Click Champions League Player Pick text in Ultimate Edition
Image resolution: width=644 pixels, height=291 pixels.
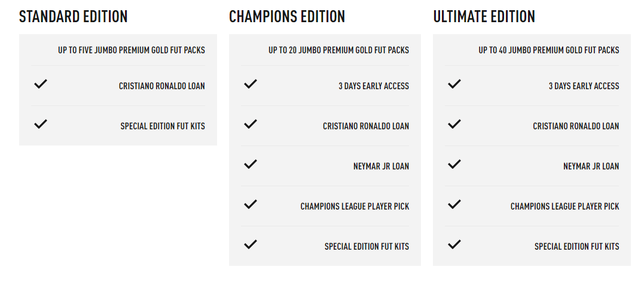pyautogui.click(x=564, y=207)
